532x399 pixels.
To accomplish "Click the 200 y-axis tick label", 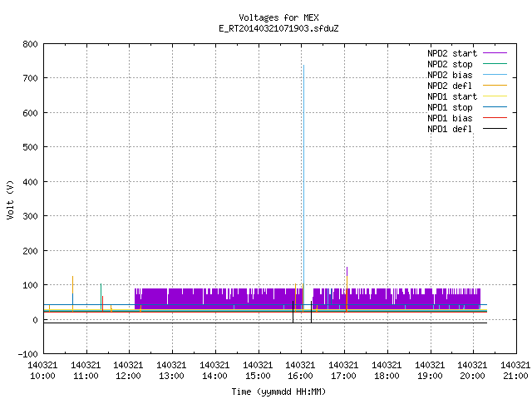I will click(30, 251).
